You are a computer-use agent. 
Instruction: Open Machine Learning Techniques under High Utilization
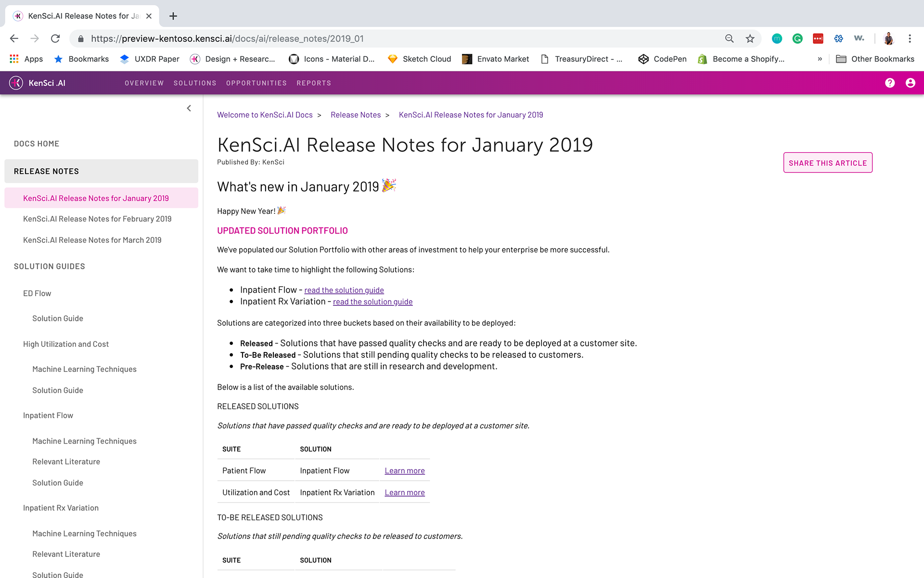[84, 369]
